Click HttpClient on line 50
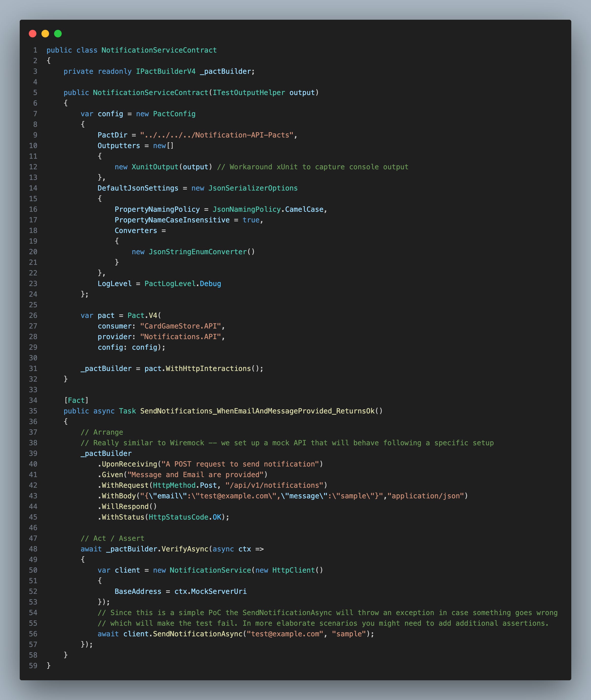Screen dimensions: 591x700 click(x=293, y=570)
